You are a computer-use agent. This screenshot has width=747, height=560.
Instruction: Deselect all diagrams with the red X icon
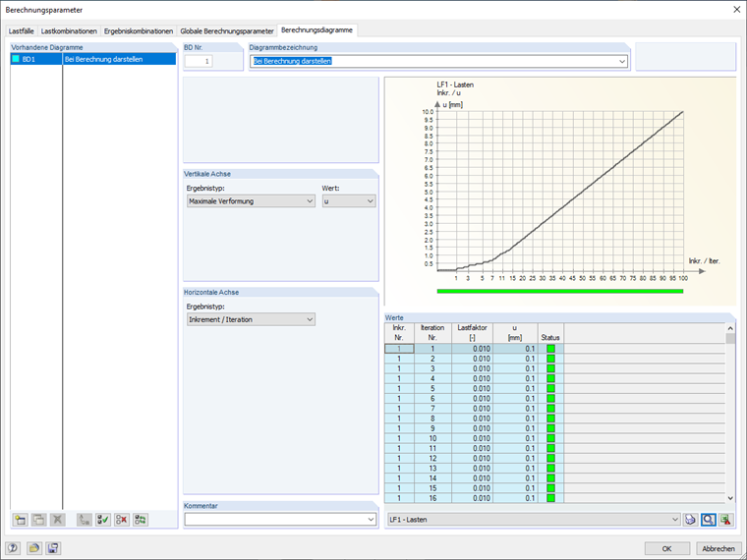pos(122,520)
